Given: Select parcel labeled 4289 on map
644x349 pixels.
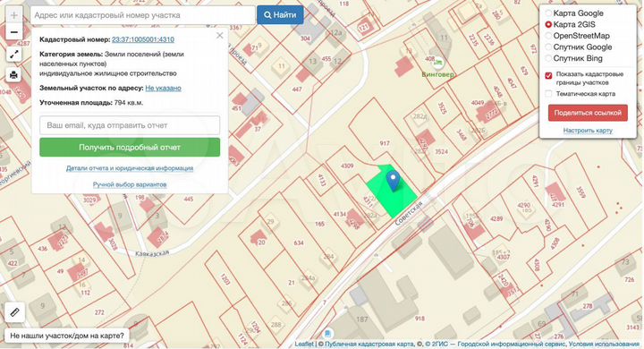Looking at the screenshot, I should tap(496, 218).
